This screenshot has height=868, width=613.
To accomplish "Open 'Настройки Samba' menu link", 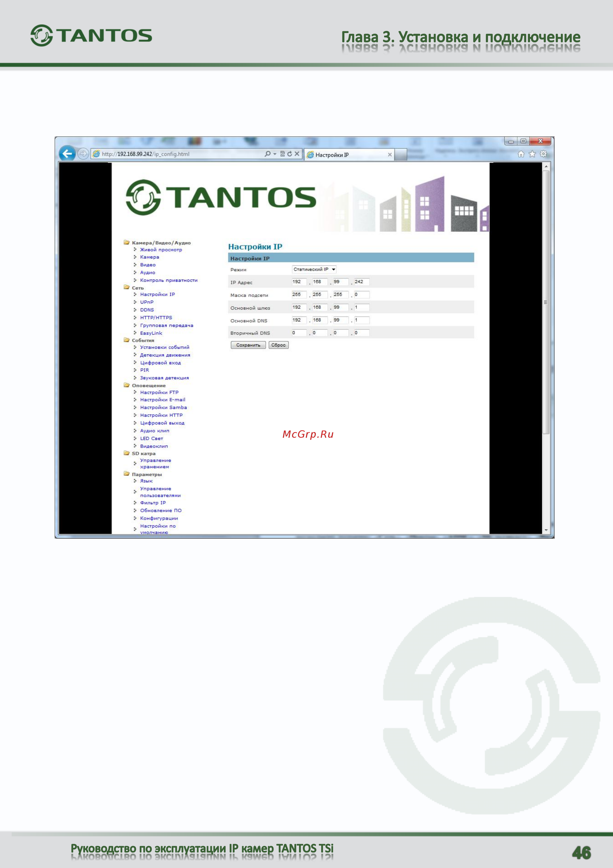I will 163,408.
